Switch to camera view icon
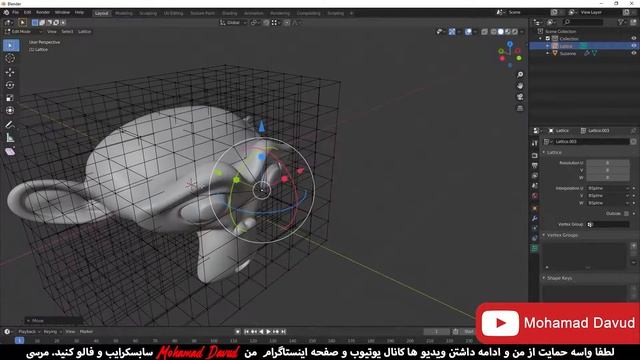This screenshot has height=360, width=640. (x=520, y=97)
